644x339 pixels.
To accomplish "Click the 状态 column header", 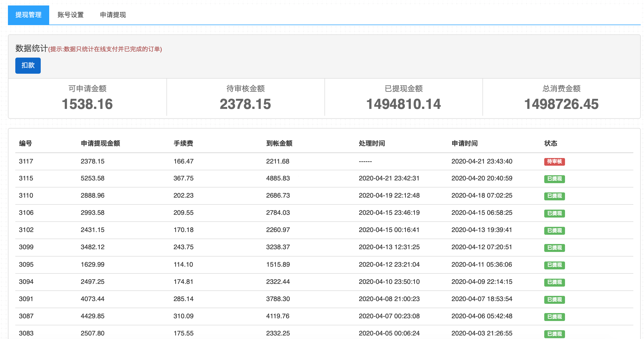I will 551,143.
